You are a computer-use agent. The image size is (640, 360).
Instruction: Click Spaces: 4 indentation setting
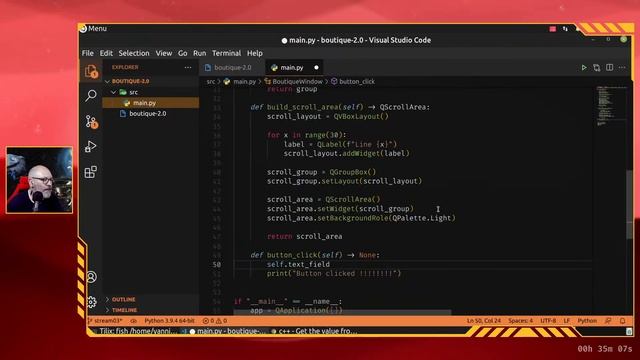click(x=520, y=321)
